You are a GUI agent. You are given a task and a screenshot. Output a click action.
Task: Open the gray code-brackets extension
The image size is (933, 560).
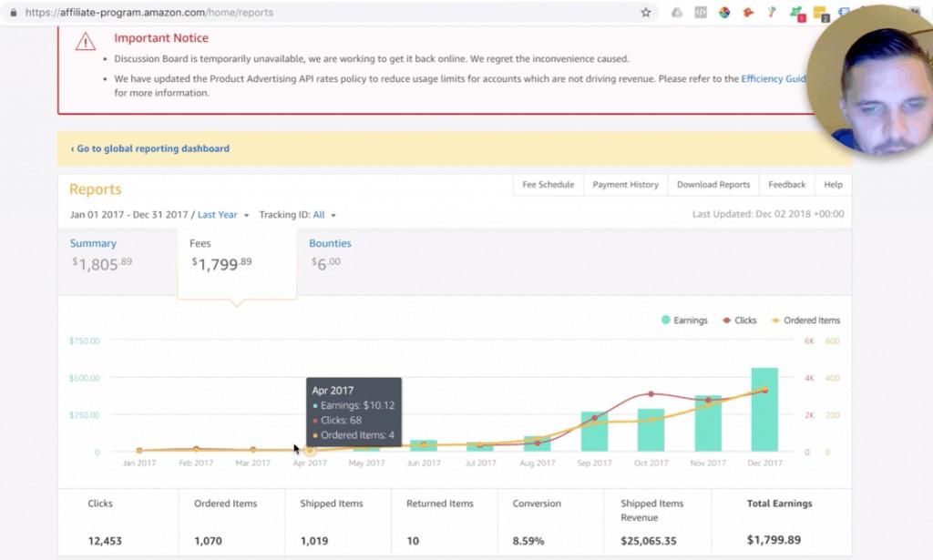[x=701, y=13]
